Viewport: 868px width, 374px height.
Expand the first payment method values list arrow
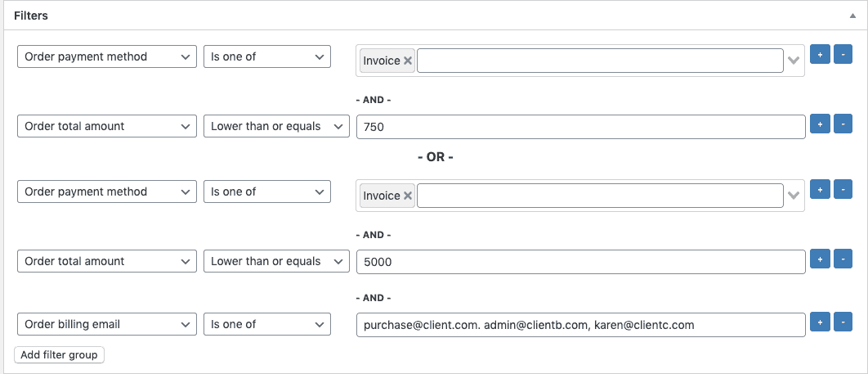[793, 61]
